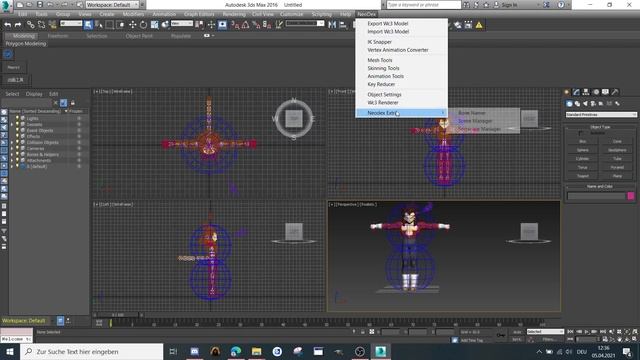
Task: Open the pink object color swatch
Action: 631,196
